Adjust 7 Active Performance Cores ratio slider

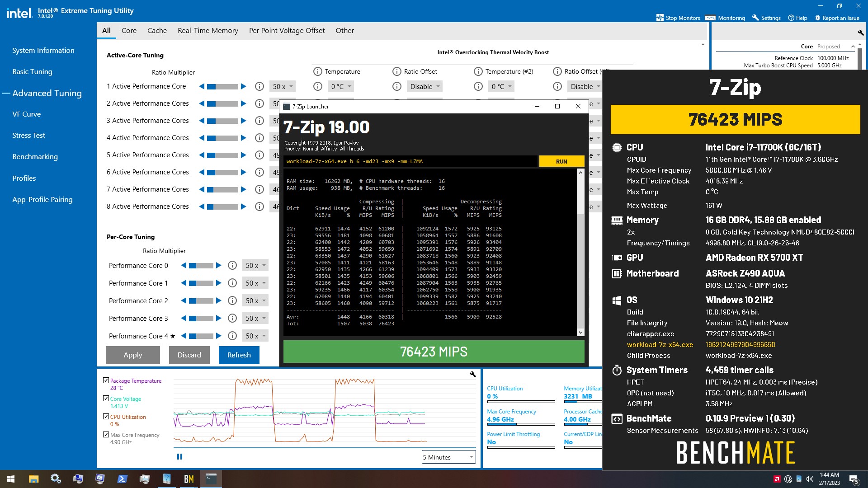[x=222, y=189]
